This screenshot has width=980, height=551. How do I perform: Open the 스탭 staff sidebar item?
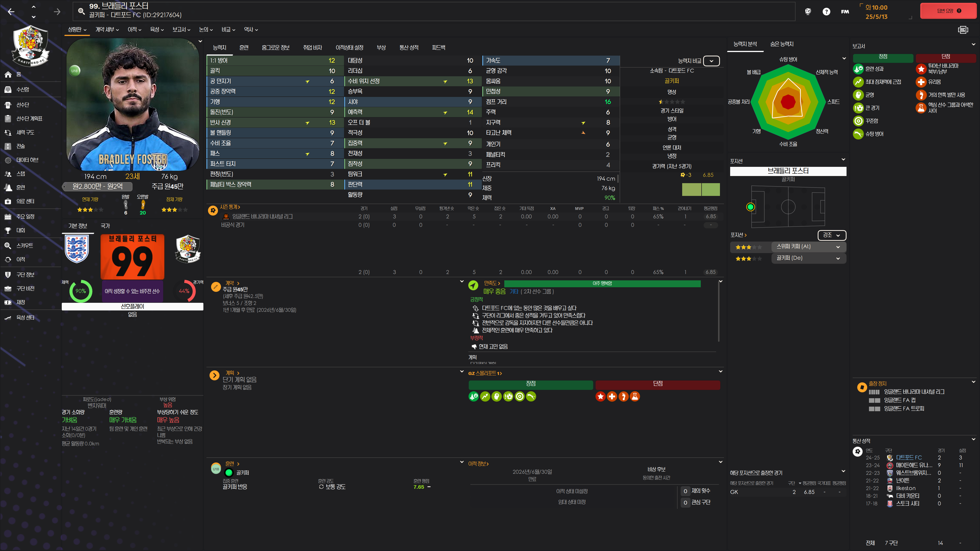[x=20, y=174]
